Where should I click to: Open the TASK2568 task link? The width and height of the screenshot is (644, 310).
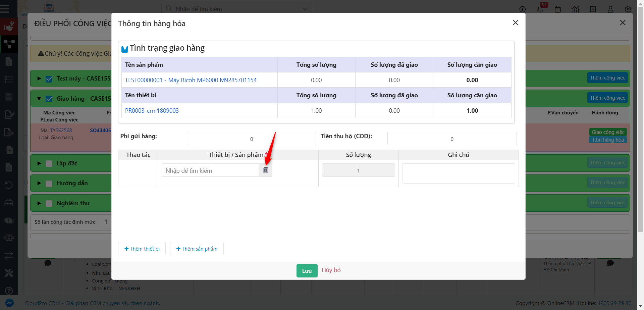[61, 131]
